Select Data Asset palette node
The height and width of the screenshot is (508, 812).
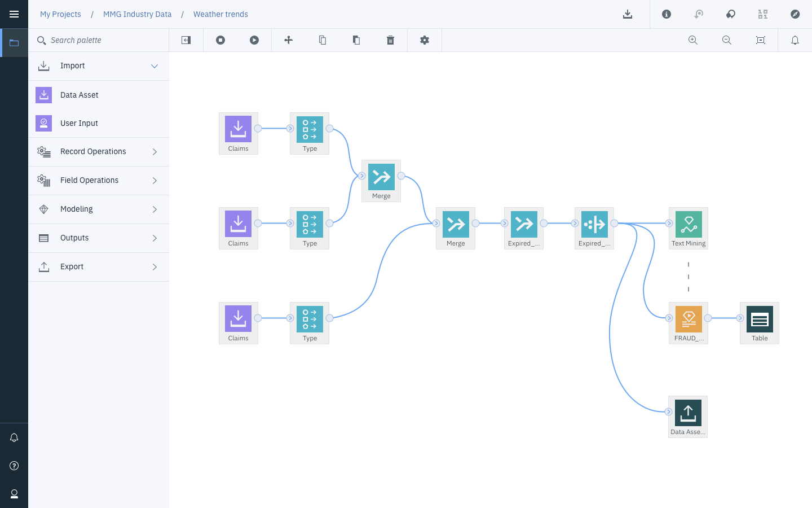pos(99,95)
